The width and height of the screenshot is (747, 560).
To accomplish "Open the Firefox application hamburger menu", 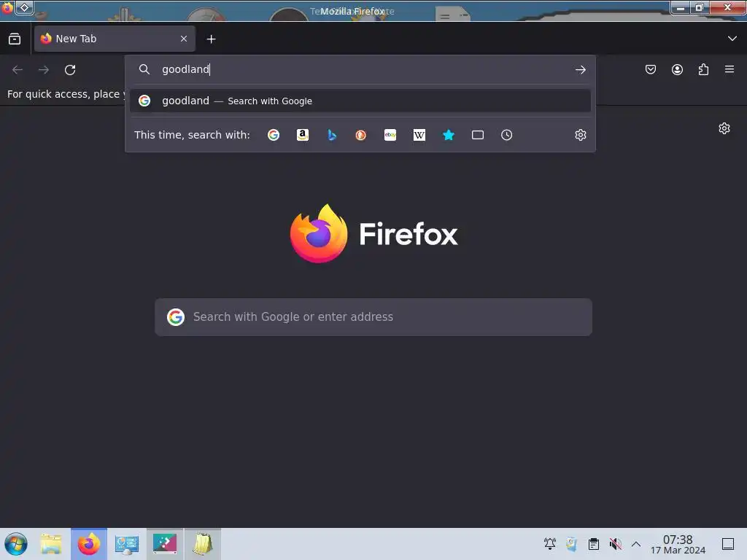I will tap(729, 69).
